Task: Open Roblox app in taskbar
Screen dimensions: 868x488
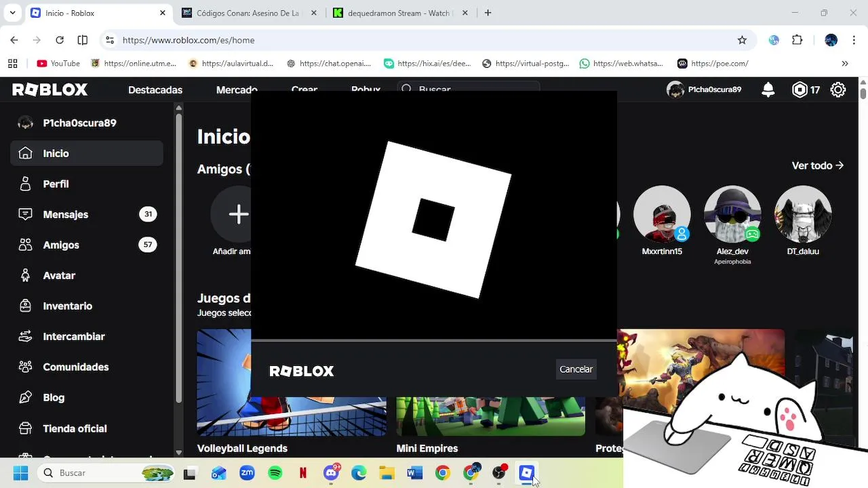Action: 526,473
